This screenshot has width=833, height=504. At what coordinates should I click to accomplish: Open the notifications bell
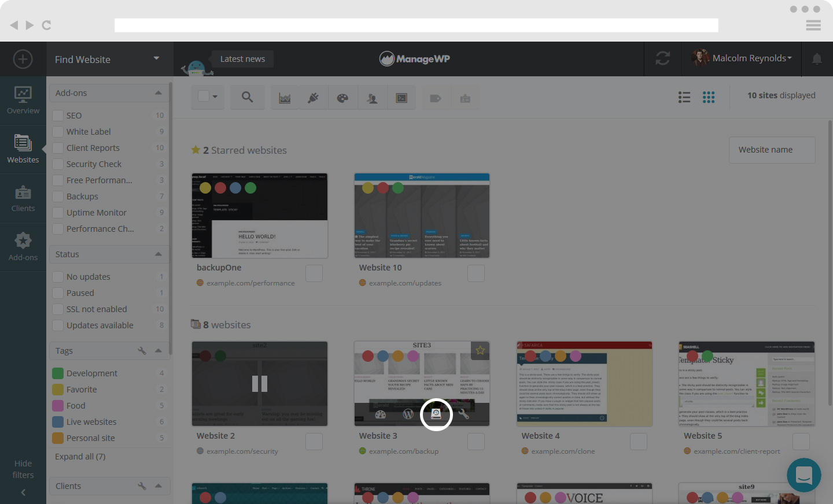pyautogui.click(x=817, y=58)
